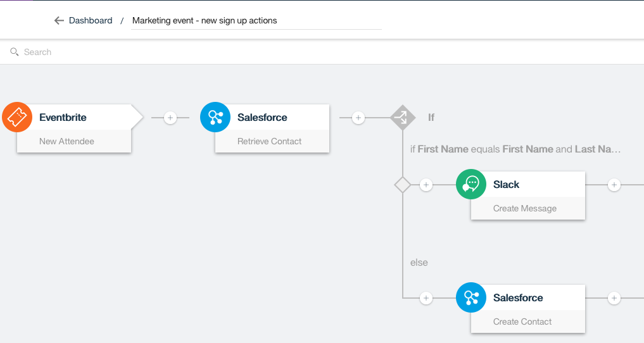Click the If condition branch icon
This screenshot has width=644, height=343.
[402, 117]
